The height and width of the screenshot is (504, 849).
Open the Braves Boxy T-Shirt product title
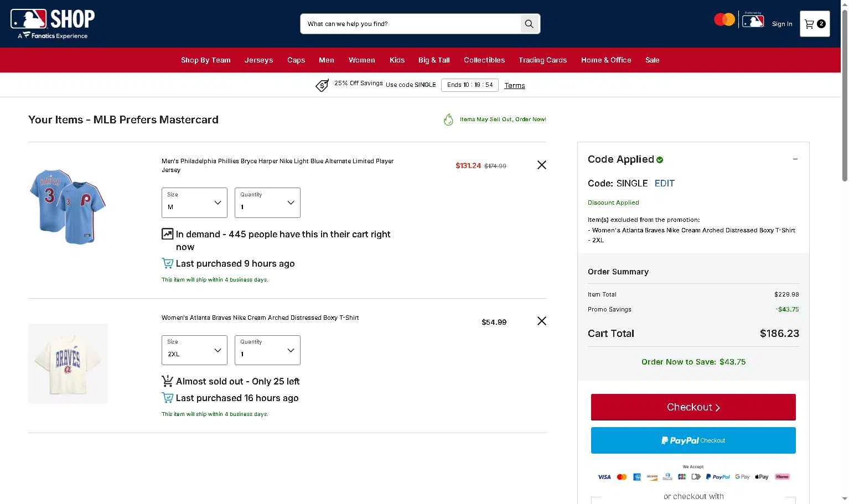coord(260,318)
